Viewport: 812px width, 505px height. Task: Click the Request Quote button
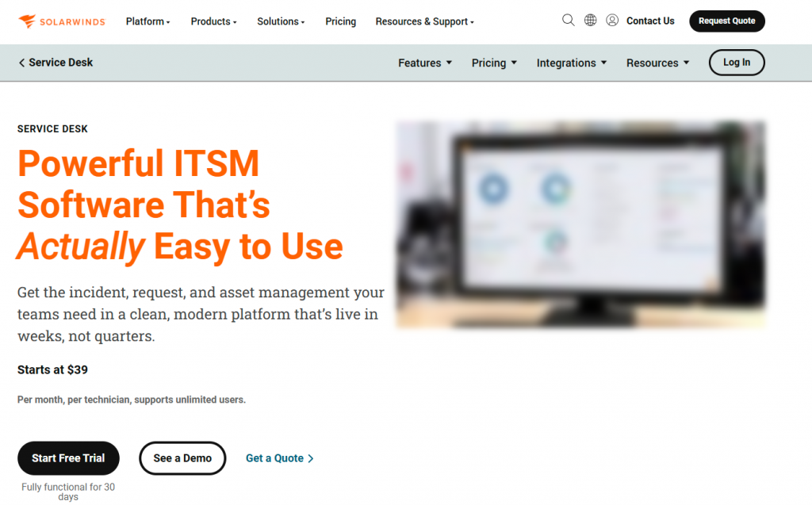point(726,21)
